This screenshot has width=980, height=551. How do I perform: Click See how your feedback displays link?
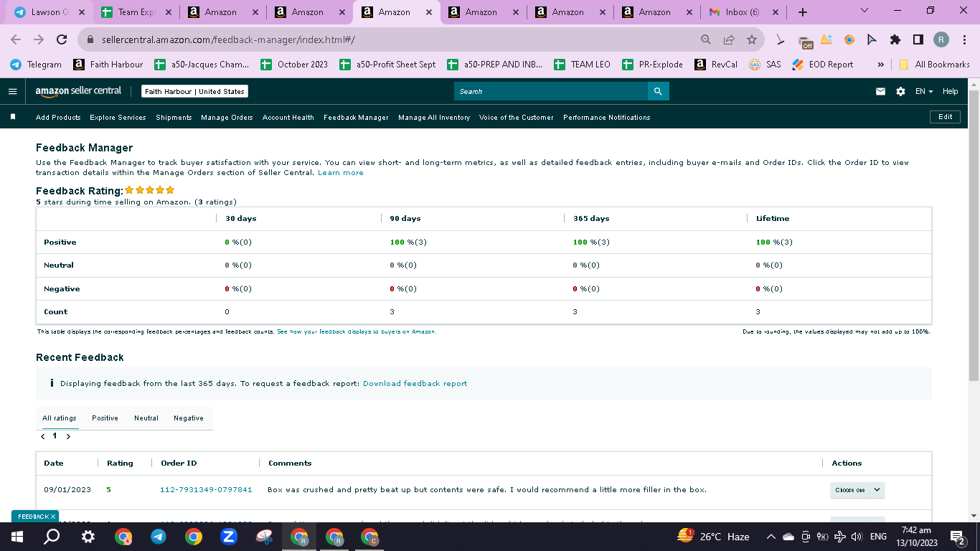pos(357,331)
